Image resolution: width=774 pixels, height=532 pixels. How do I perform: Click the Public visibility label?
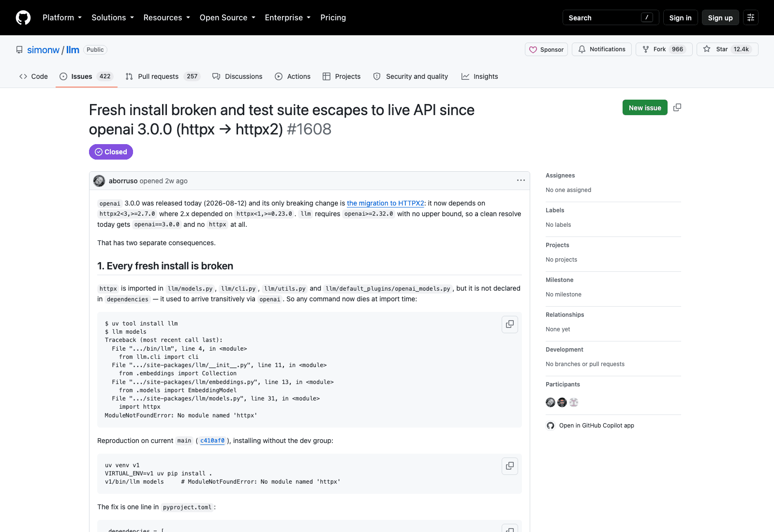coord(95,50)
